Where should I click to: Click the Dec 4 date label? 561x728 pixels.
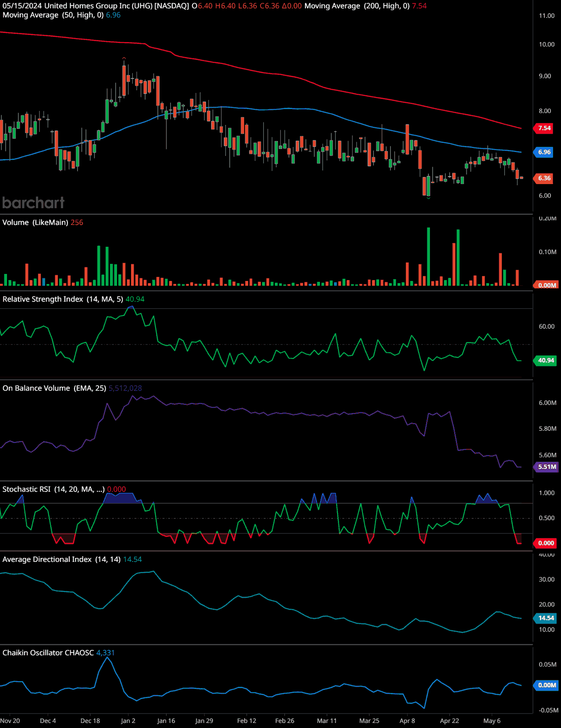coord(48,721)
